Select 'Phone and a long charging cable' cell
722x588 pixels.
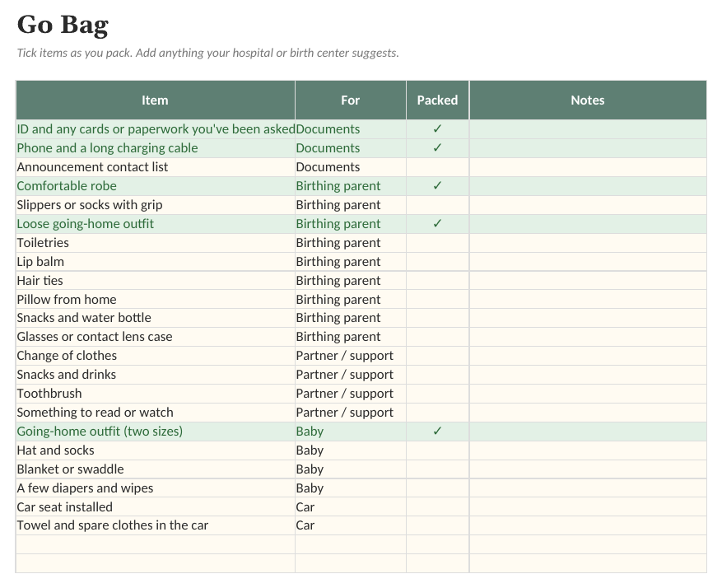coord(155,148)
